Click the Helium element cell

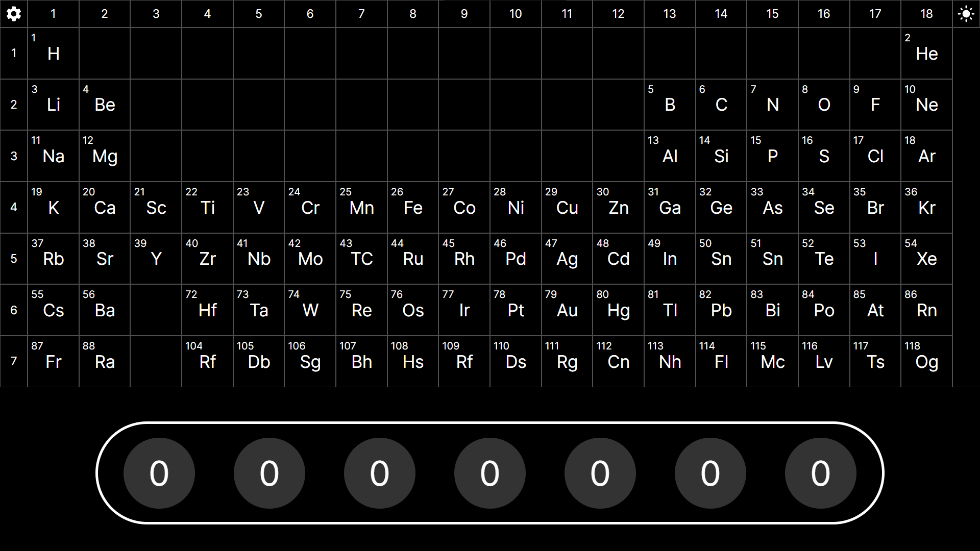[x=926, y=54]
